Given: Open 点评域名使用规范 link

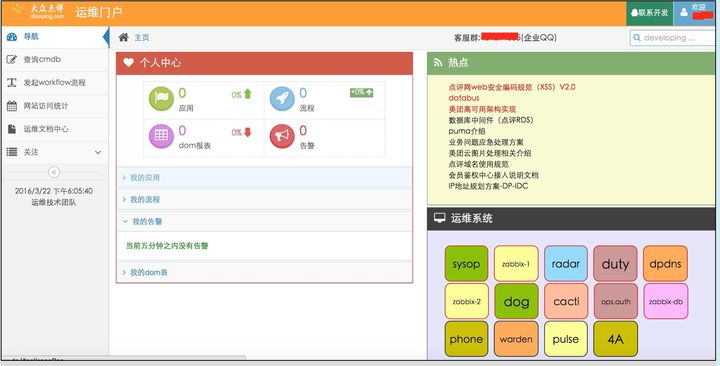Looking at the screenshot, I should [x=478, y=164].
